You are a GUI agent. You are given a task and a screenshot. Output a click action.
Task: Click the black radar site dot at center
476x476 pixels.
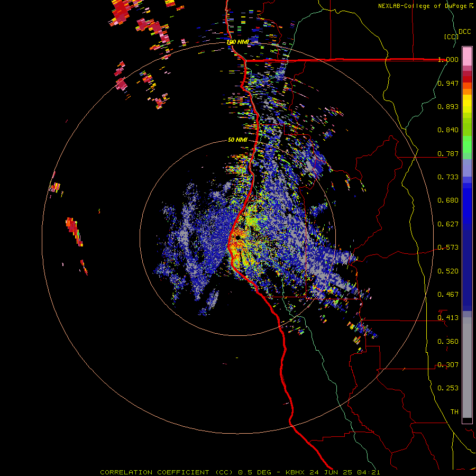(237, 237)
